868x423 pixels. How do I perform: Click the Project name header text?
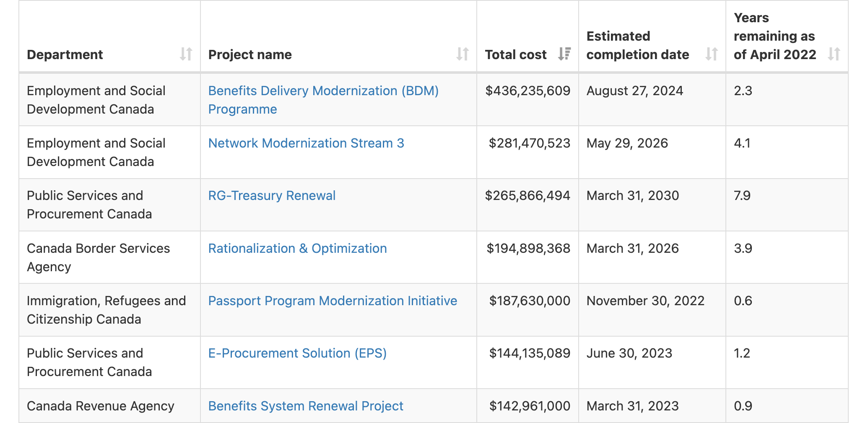click(250, 54)
